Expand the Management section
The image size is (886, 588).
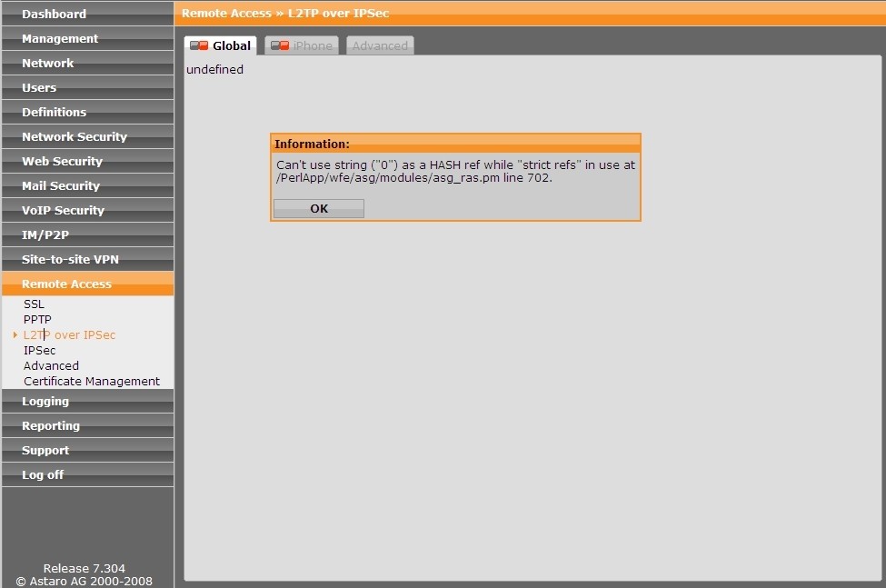60,38
